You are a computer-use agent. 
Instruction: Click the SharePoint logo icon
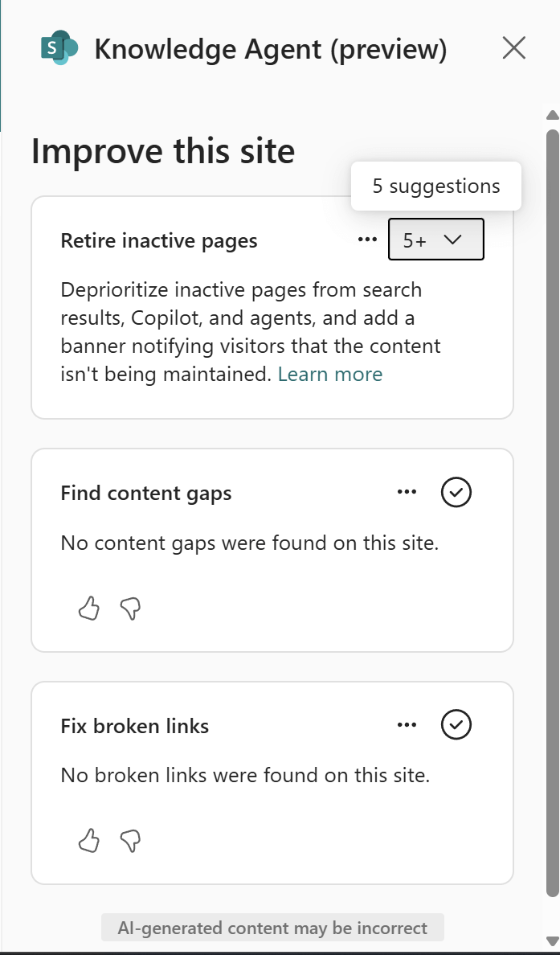59,48
